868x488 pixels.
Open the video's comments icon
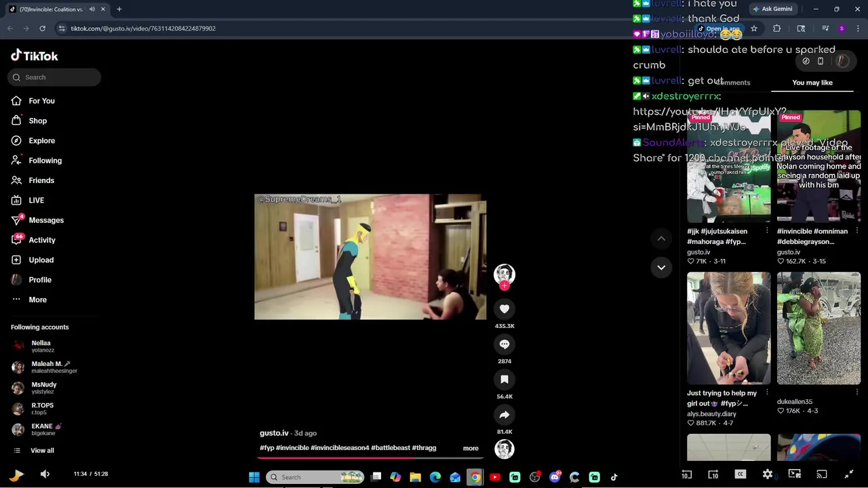point(505,344)
